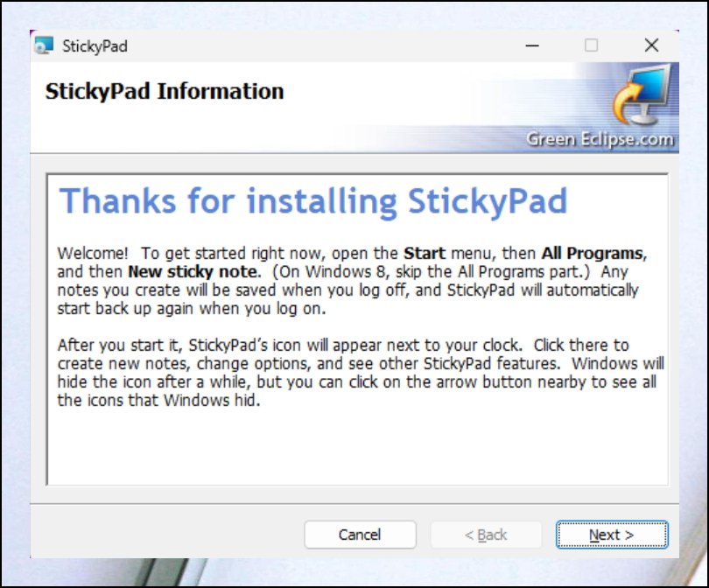This screenshot has height=588, width=709.
Task: Click the paragraph starting 'After you start it'
Action: [x=361, y=373]
